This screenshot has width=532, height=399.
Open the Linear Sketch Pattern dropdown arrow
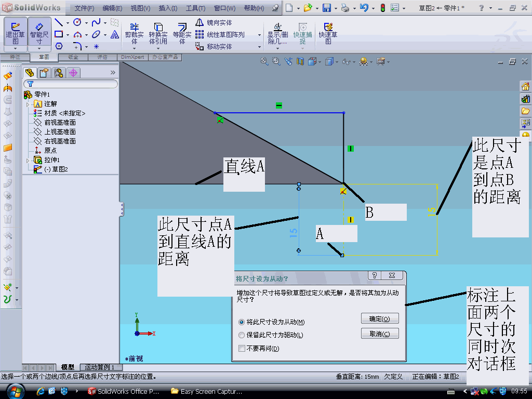coord(260,35)
